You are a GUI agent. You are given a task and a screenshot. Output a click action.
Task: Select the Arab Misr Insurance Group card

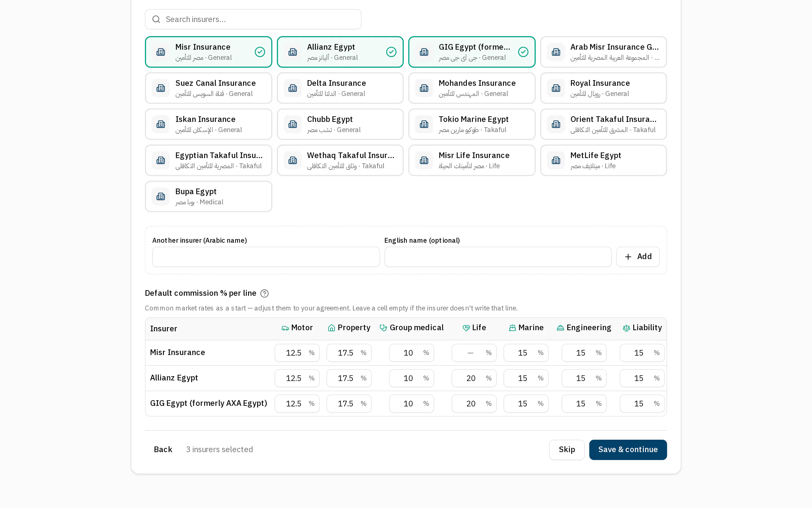tap(603, 52)
